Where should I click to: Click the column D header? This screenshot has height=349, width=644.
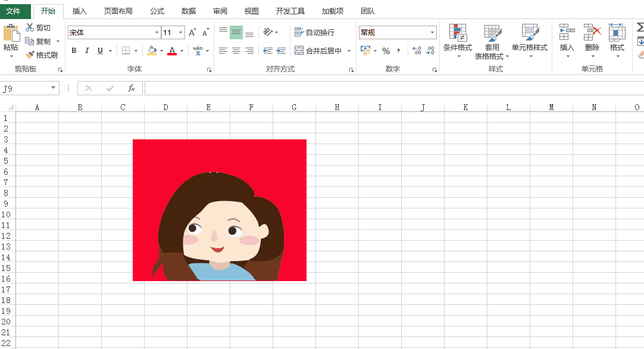pos(165,107)
